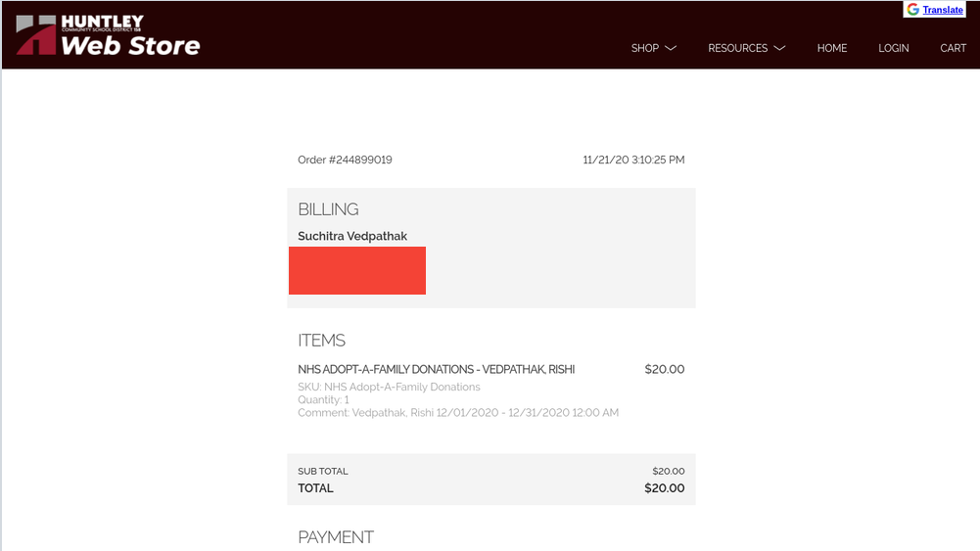Expand the RESOURCES dropdown menu
The image size is (980, 551).
(737, 48)
